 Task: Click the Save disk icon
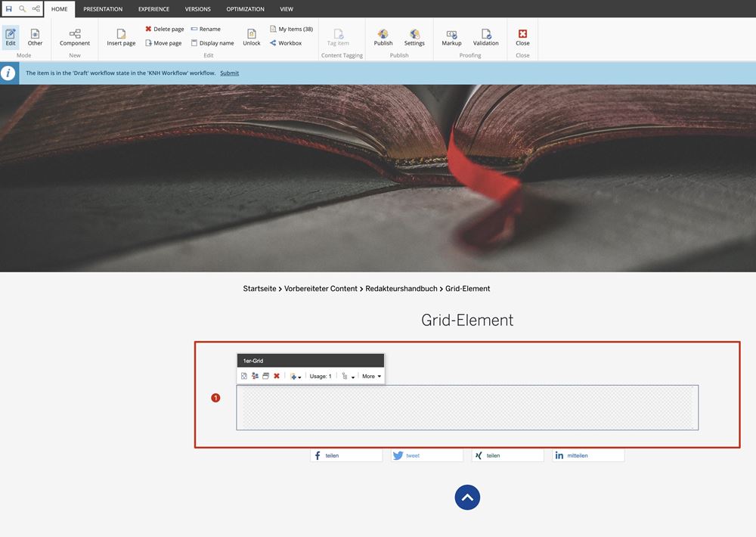(9, 9)
